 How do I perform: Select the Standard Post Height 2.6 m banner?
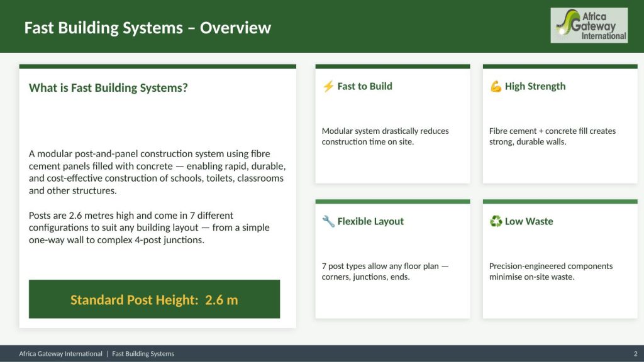click(x=154, y=300)
